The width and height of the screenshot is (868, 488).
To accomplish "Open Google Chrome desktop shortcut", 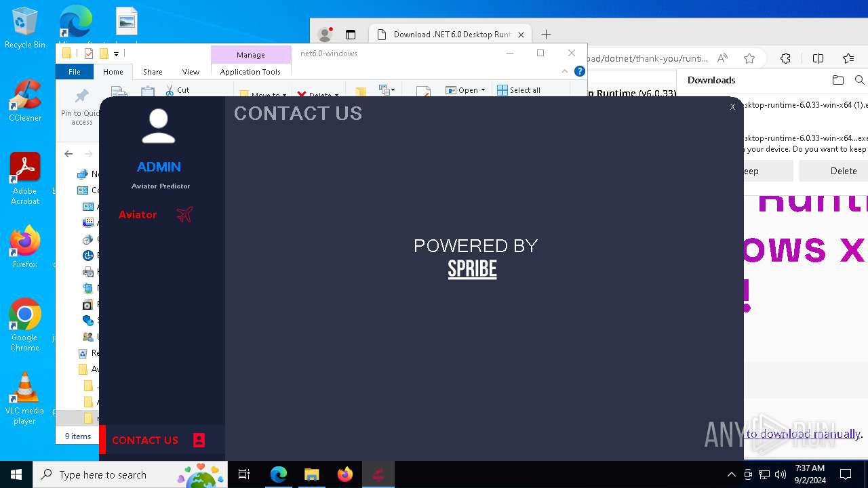I will tap(25, 325).
